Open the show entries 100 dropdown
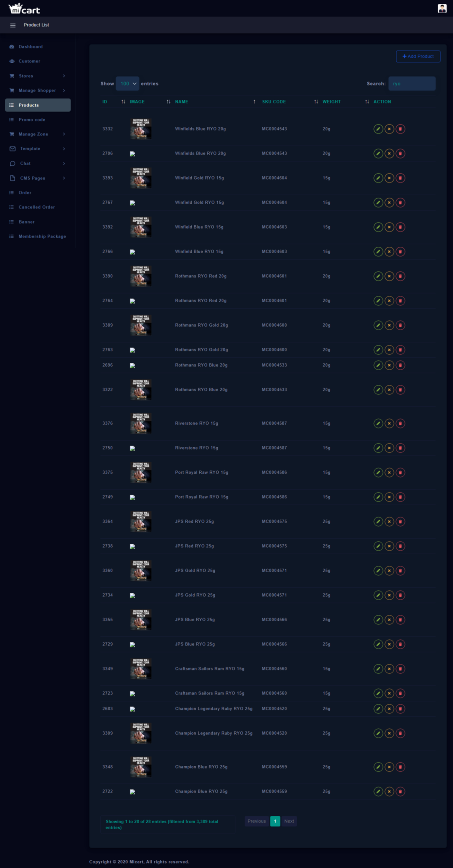 (x=127, y=84)
